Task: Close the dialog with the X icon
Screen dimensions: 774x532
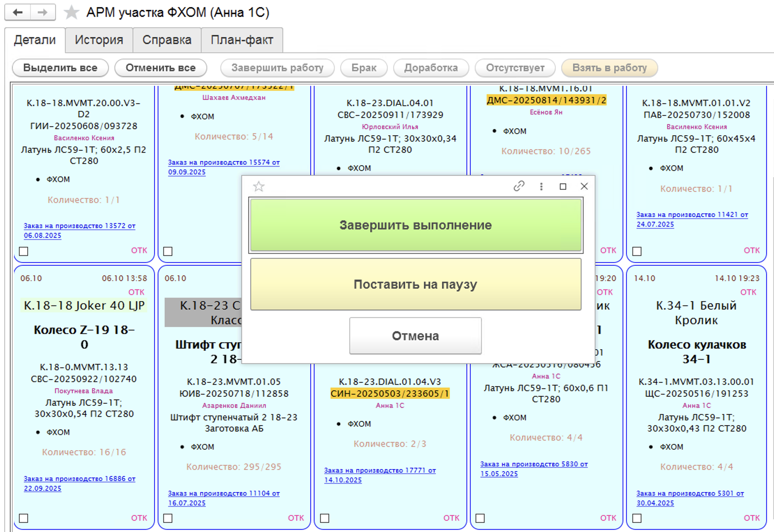Action: pyautogui.click(x=584, y=186)
